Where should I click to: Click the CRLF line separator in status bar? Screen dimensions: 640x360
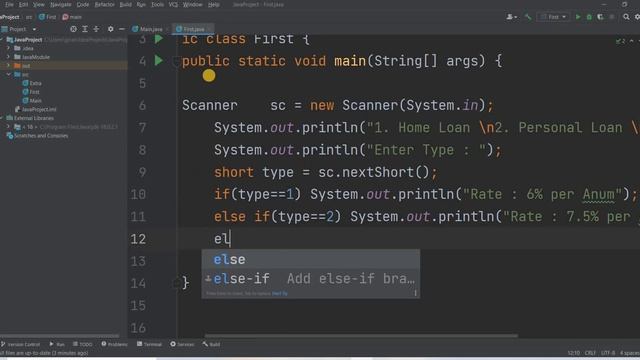pos(590,353)
